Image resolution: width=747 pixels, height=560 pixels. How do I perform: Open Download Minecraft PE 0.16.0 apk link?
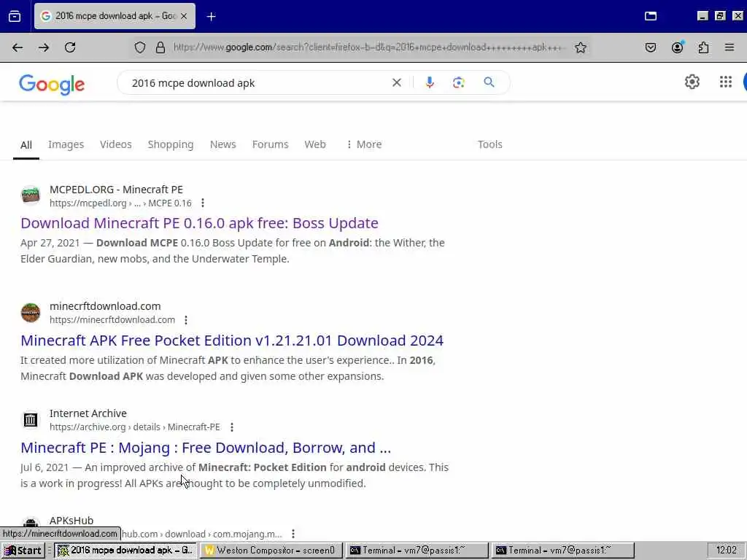click(x=199, y=223)
